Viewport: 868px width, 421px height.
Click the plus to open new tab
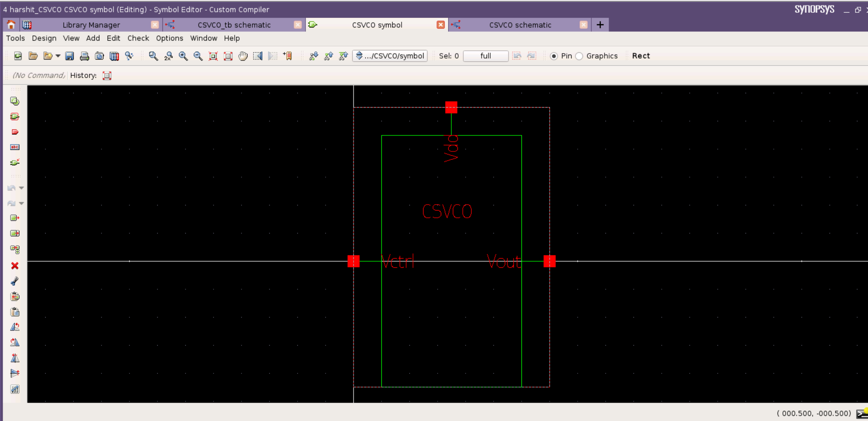599,25
